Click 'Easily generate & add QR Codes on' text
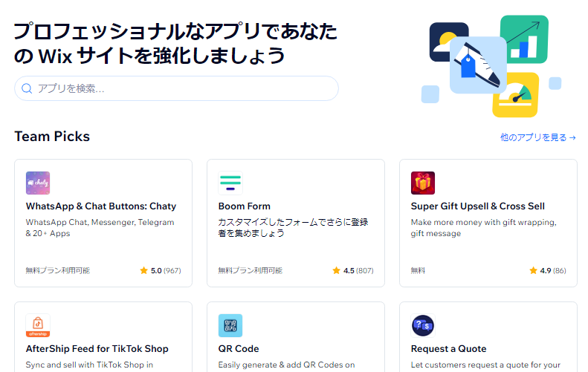Screen dimensions: 588x372 tap(286, 365)
